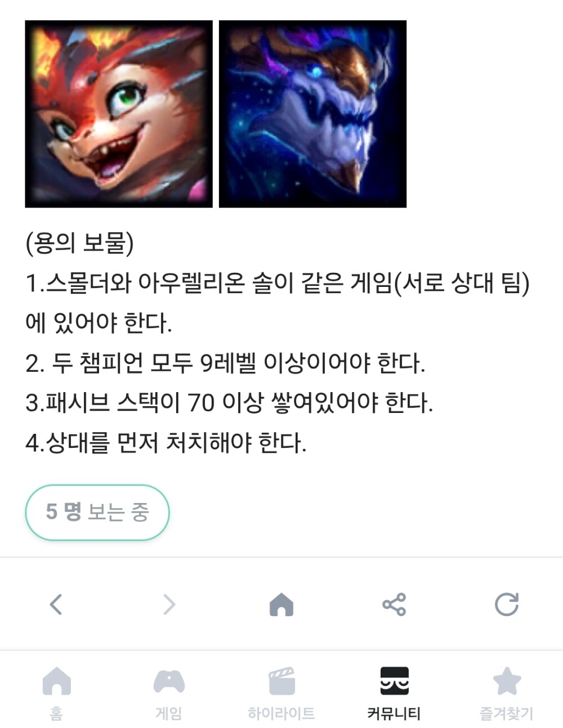Image resolution: width=563 pixels, height=728 pixels.
Task: Tap the black 커뮤니티 face icon
Action: [394, 681]
